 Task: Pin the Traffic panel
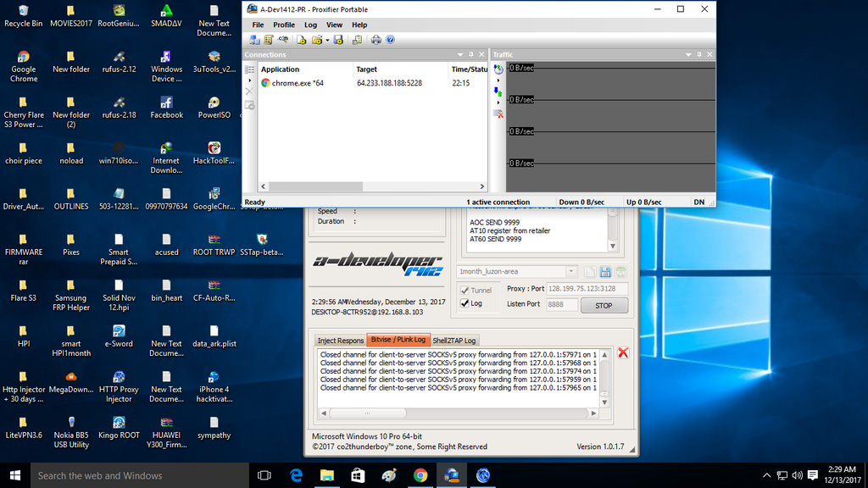699,55
